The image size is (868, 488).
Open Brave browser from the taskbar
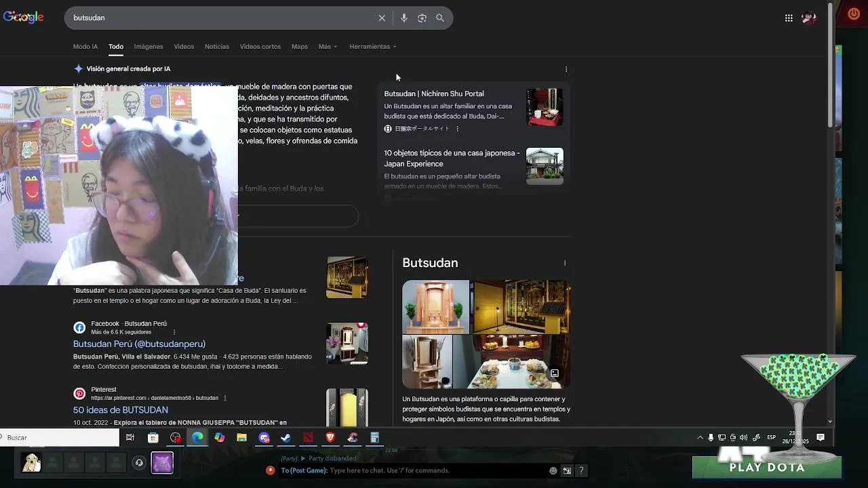(x=330, y=438)
